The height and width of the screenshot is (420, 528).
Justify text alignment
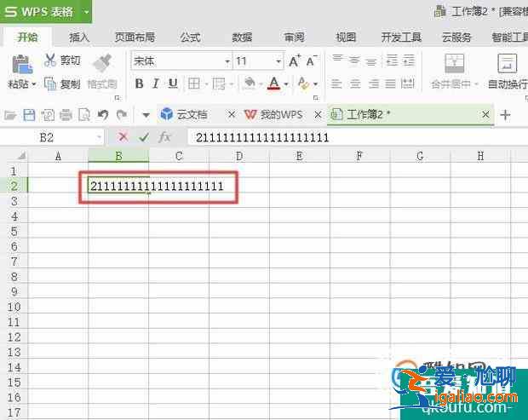tap(390, 83)
